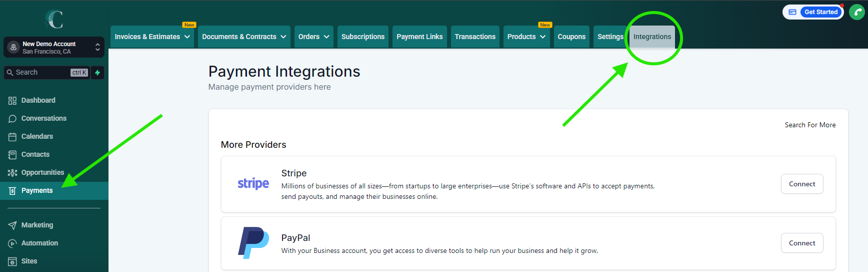The image size is (868, 272).
Task: Click the search magnifier icon
Action: pos(10,73)
